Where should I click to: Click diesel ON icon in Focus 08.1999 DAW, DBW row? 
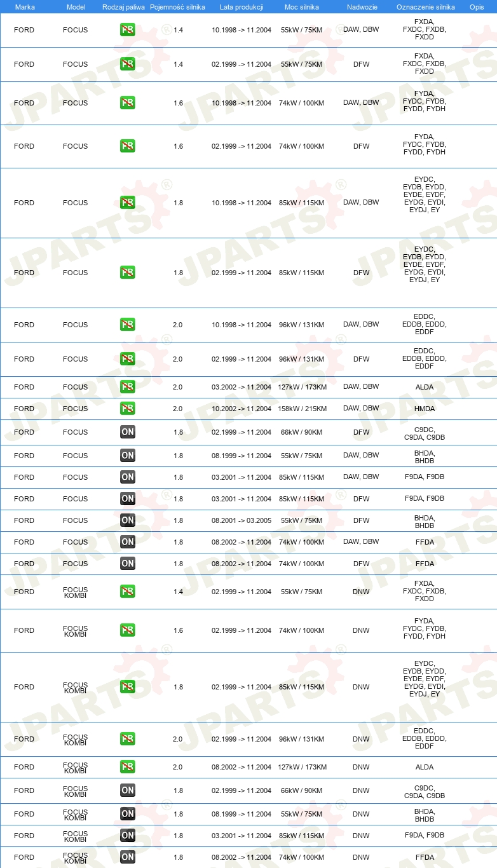coord(128,456)
